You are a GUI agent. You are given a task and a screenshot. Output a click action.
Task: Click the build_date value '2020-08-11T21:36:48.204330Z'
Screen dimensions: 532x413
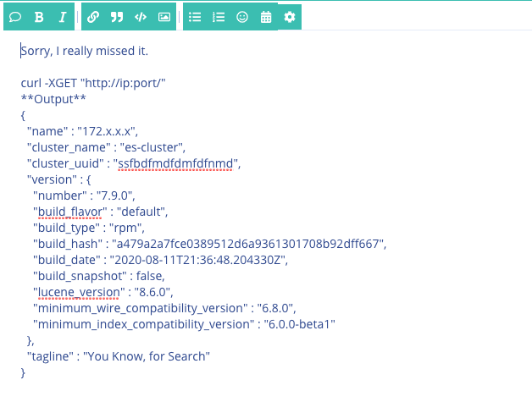pos(197,260)
